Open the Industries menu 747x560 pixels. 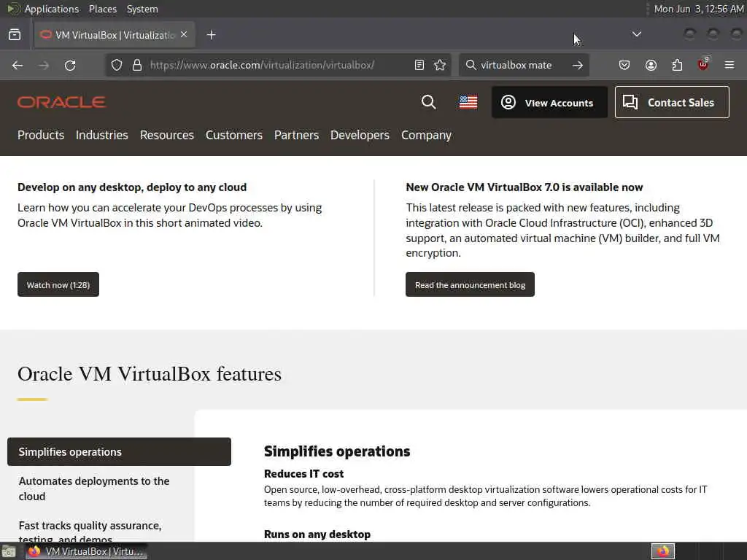click(102, 135)
